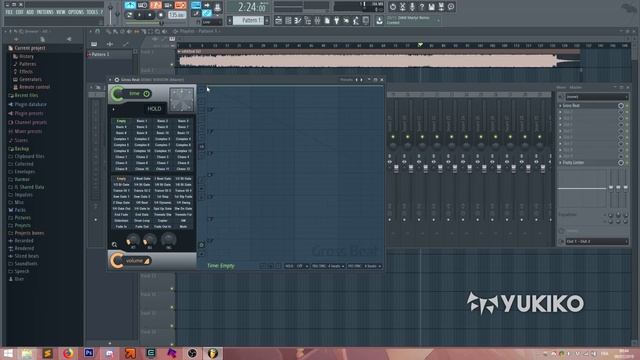Viewport: 640px width, 360px height.
Task: Click first mixer track volume fader
Action: 396,168
